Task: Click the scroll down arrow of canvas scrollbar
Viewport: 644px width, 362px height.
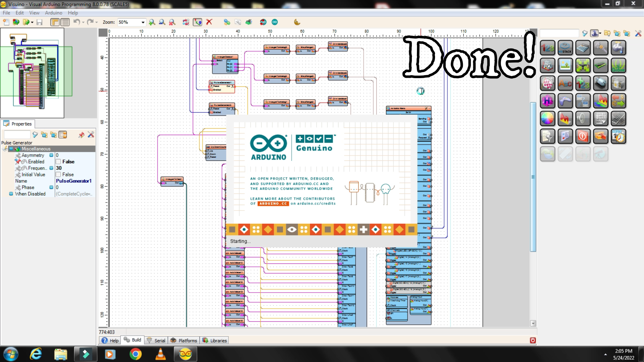Action: point(533,323)
